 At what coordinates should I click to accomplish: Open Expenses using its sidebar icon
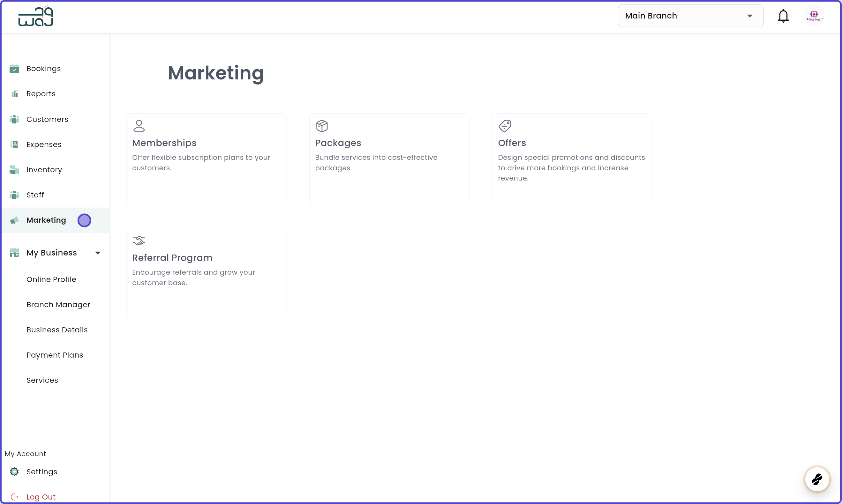tap(14, 144)
